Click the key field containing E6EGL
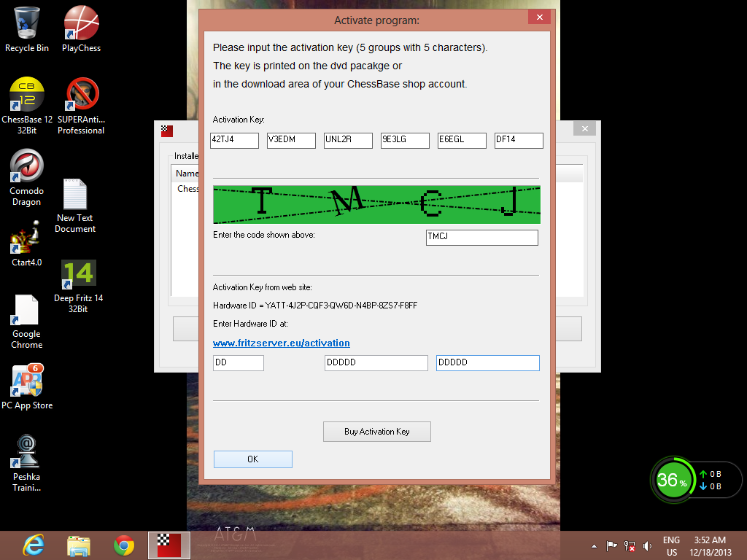 (x=462, y=140)
